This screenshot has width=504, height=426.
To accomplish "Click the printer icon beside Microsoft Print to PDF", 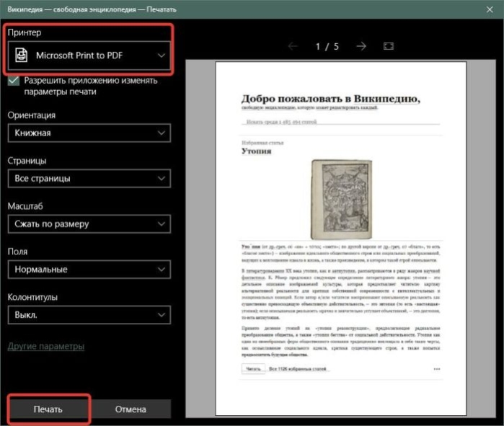I will [21, 55].
